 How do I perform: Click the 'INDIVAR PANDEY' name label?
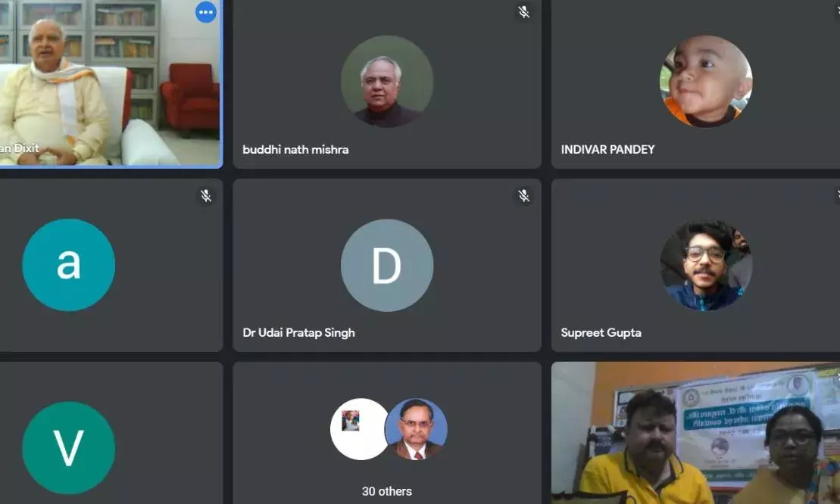607,150
